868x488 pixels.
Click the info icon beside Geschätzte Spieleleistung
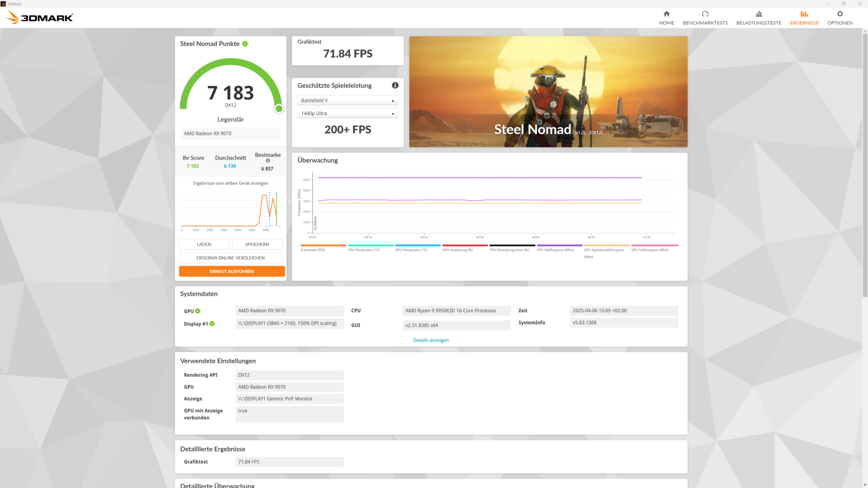click(395, 85)
